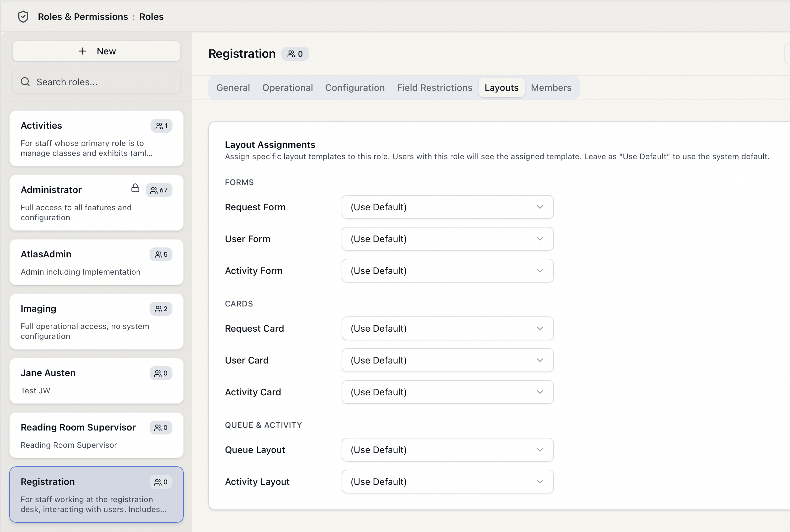
Task: Expand the User Card dropdown
Action: [447, 360]
